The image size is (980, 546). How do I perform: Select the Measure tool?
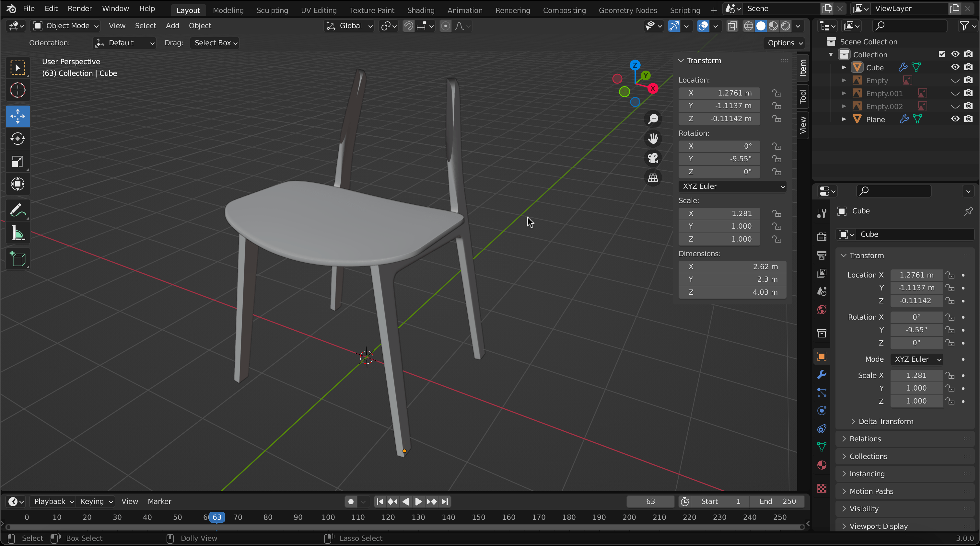[17, 233]
